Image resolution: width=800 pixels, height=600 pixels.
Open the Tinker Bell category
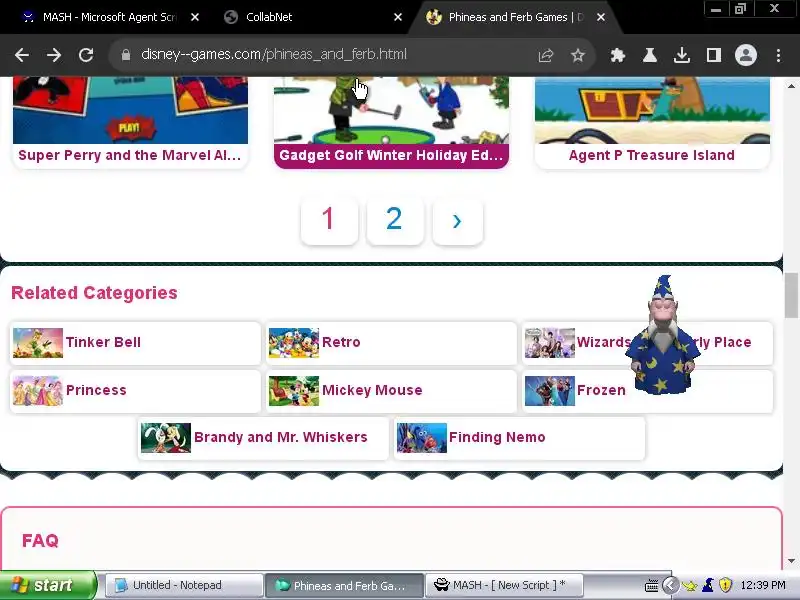pos(135,342)
